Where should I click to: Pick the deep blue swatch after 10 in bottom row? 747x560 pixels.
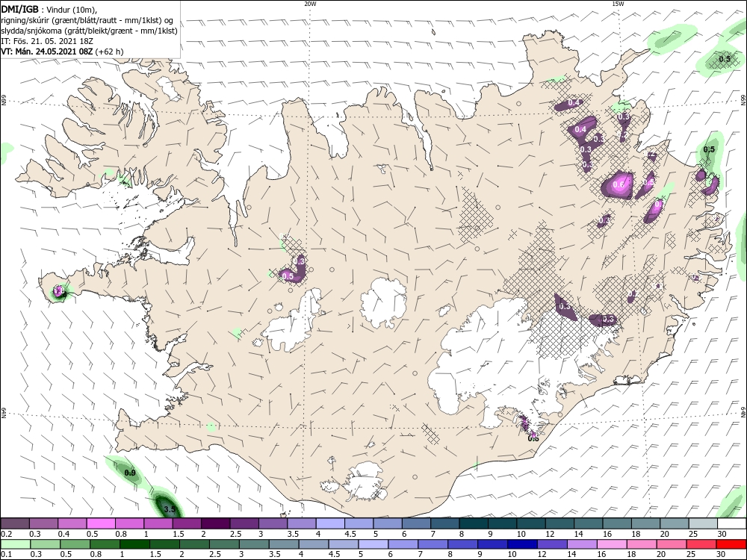(x=523, y=544)
